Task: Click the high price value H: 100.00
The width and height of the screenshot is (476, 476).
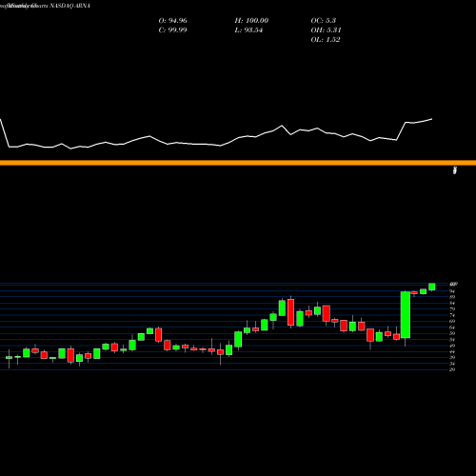Action: (x=251, y=21)
